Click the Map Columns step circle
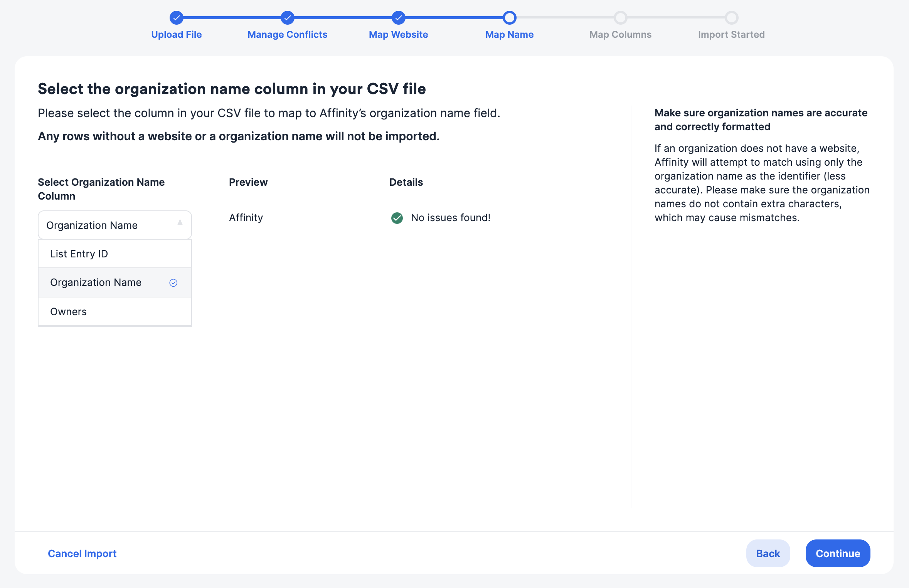 click(x=620, y=18)
